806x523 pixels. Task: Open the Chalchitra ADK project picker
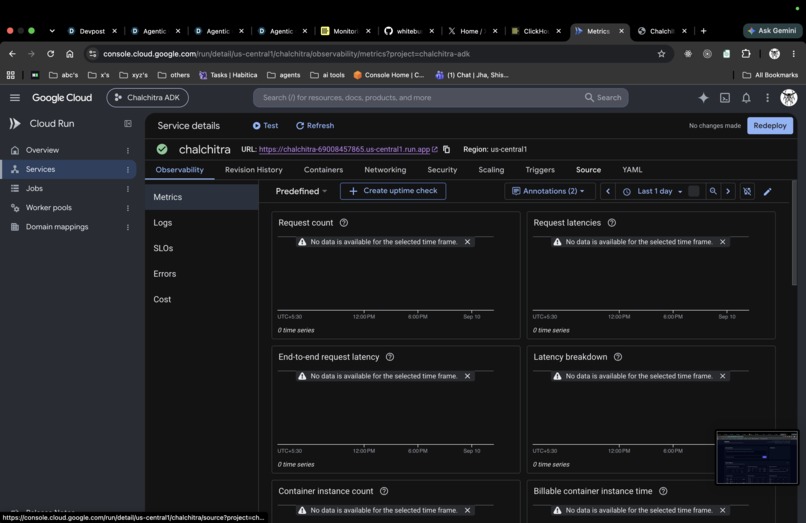click(x=148, y=98)
